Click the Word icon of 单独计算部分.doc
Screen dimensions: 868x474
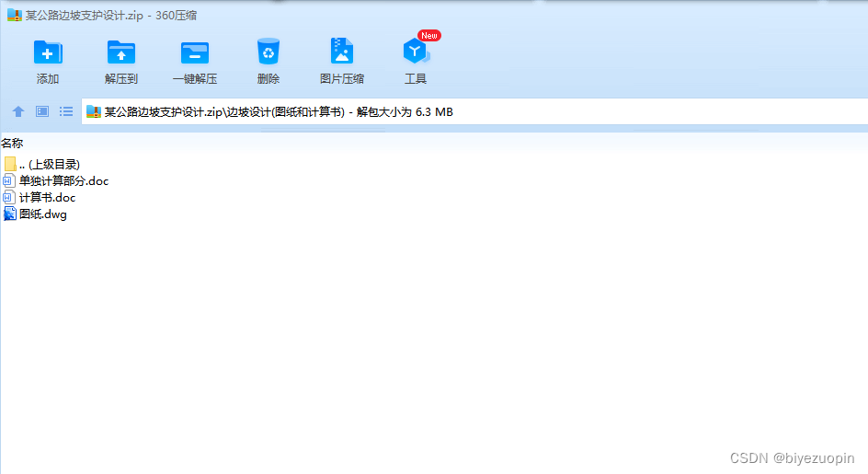9,180
